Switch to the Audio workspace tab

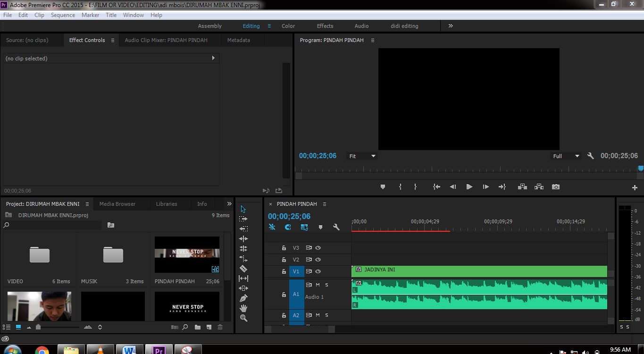coord(361,26)
